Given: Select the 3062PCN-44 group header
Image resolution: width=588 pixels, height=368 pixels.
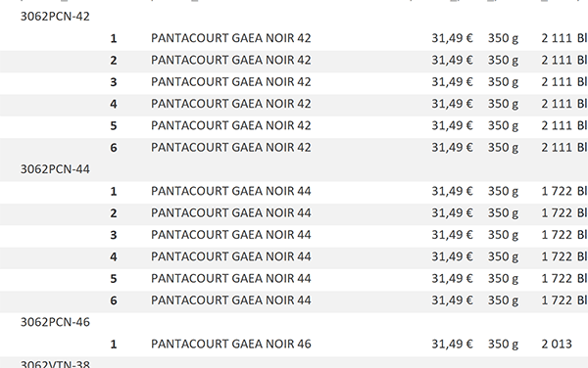Looking at the screenshot, I should pos(55,169).
